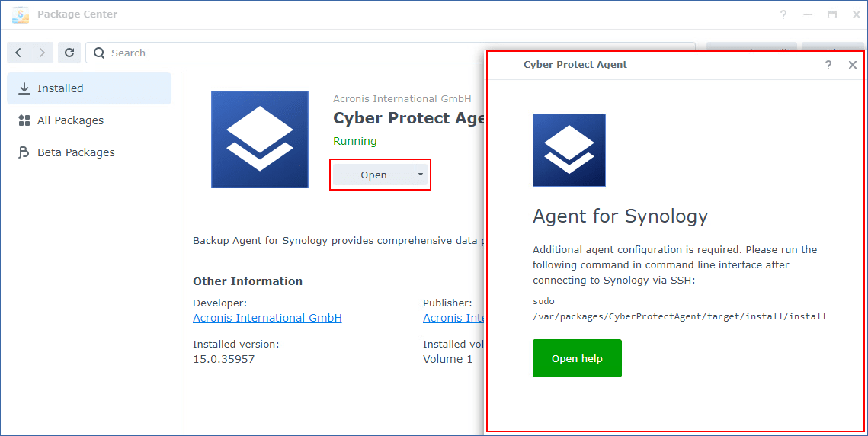Go back using the left arrow button
The width and height of the screenshot is (868, 436).
(x=18, y=53)
